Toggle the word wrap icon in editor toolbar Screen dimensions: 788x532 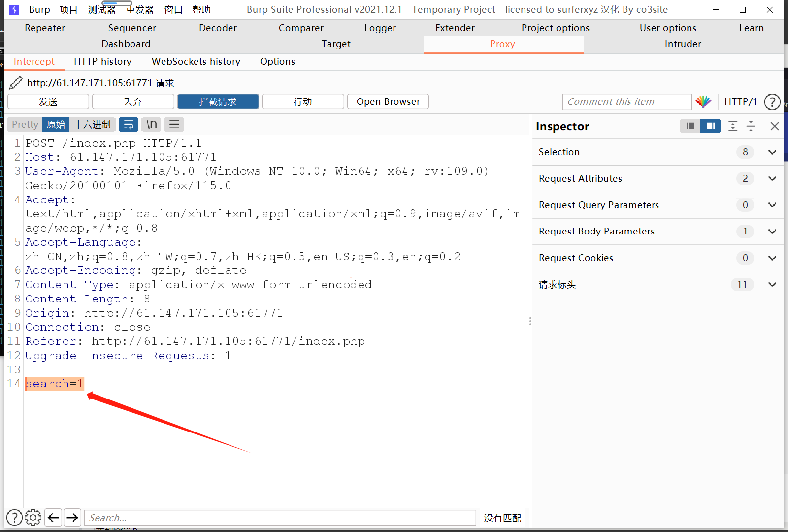pyautogui.click(x=129, y=124)
